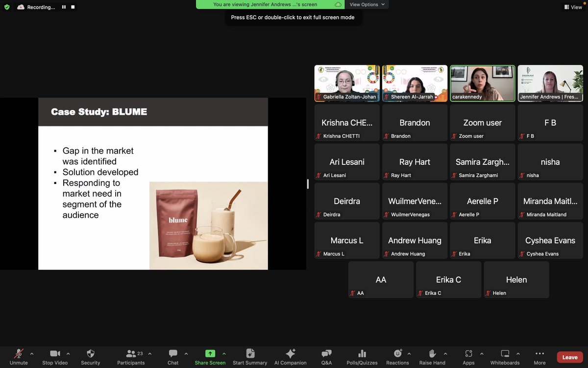Click green encryption shield icon top left
The width and height of the screenshot is (588, 368).
click(x=7, y=7)
